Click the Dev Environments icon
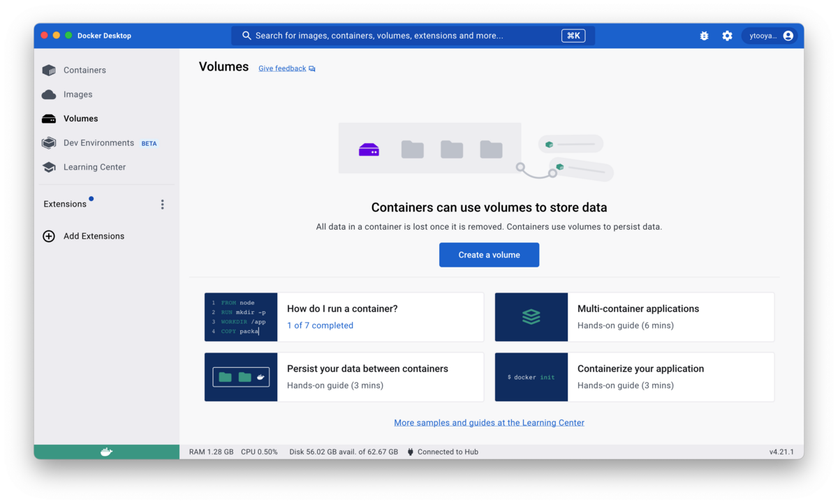 [x=49, y=143]
